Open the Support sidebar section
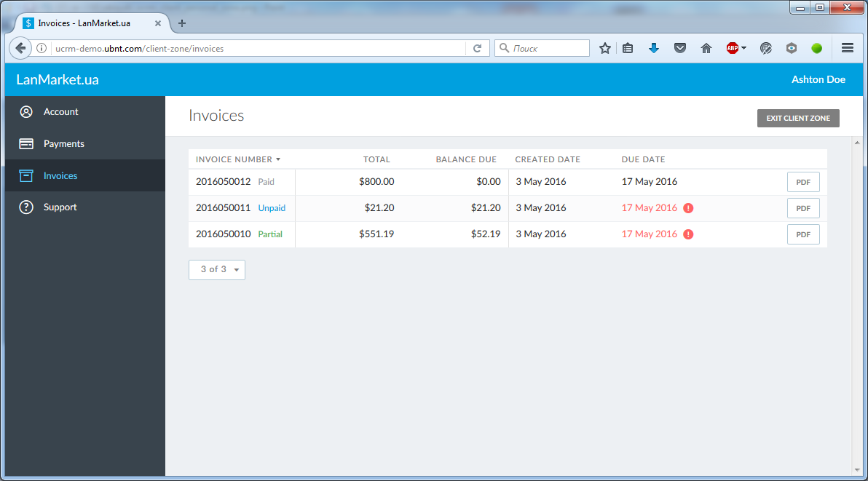This screenshot has height=481, width=868. (x=60, y=207)
